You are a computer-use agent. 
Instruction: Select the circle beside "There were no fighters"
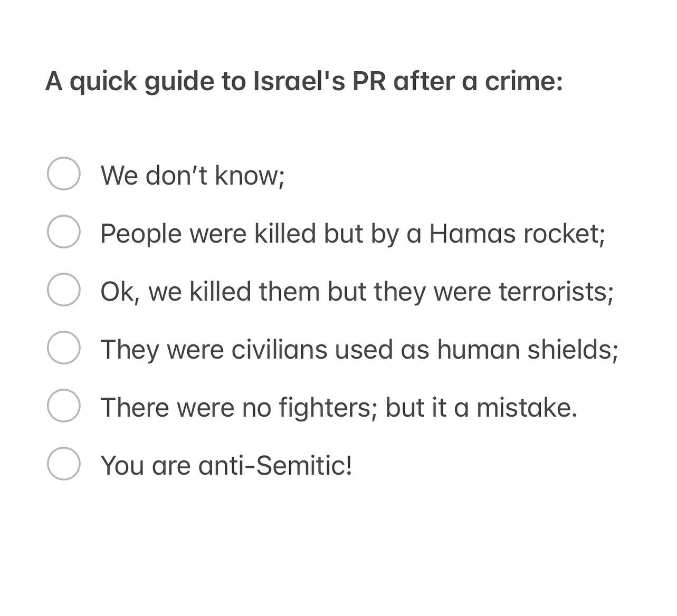point(63,406)
